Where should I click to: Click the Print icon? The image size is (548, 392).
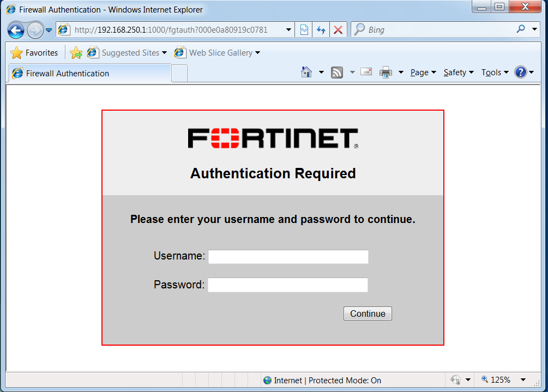point(386,73)
